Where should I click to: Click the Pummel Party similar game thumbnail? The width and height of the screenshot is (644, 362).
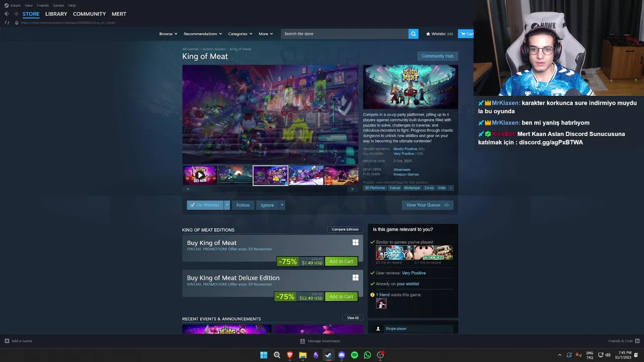(394, 252)
